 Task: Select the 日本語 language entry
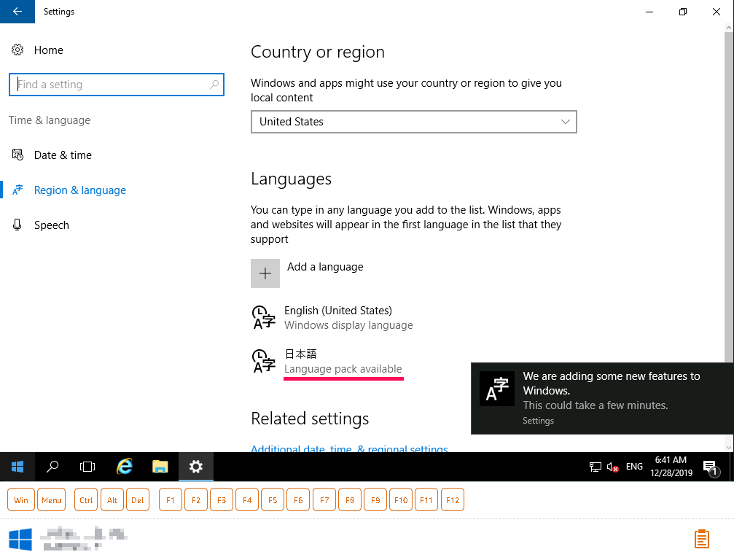tap(328, 361)
